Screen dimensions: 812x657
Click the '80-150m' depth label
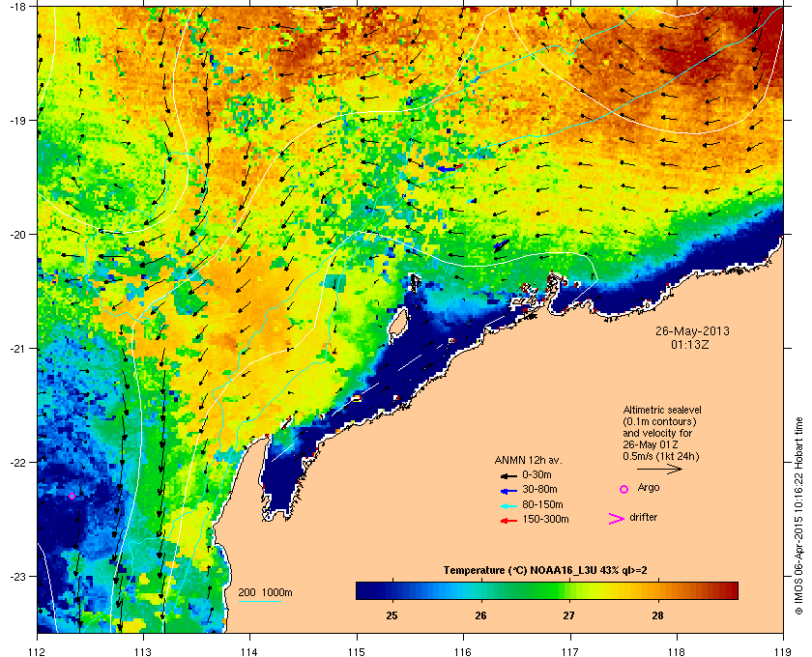(x=542, y=504)
